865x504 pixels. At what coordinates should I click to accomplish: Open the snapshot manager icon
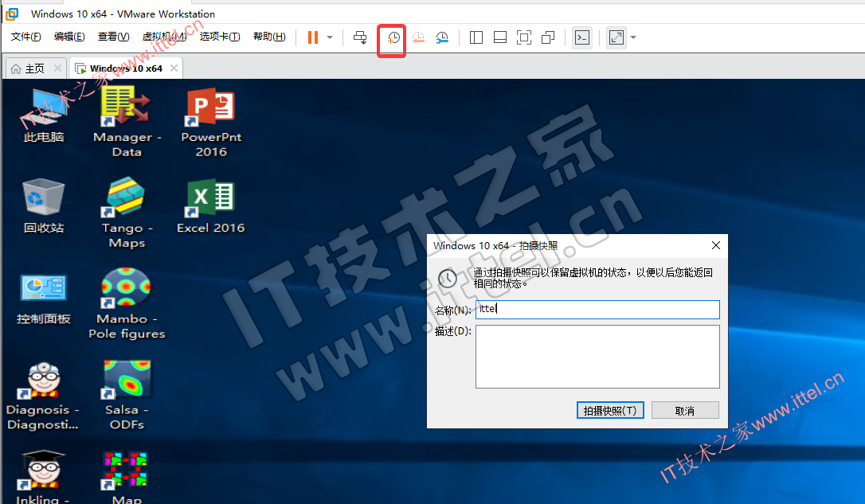click(442, 37)
